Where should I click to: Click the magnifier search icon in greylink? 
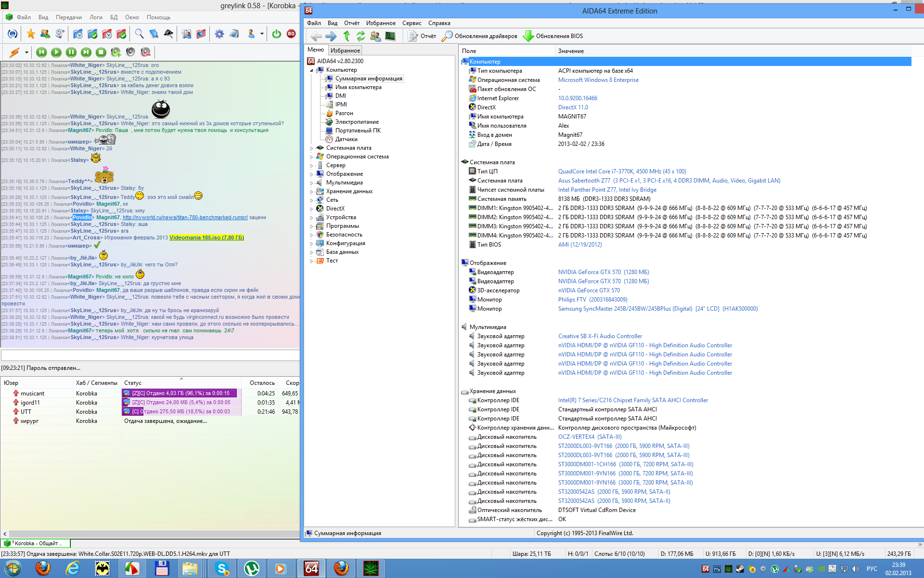tap(139, 34)
